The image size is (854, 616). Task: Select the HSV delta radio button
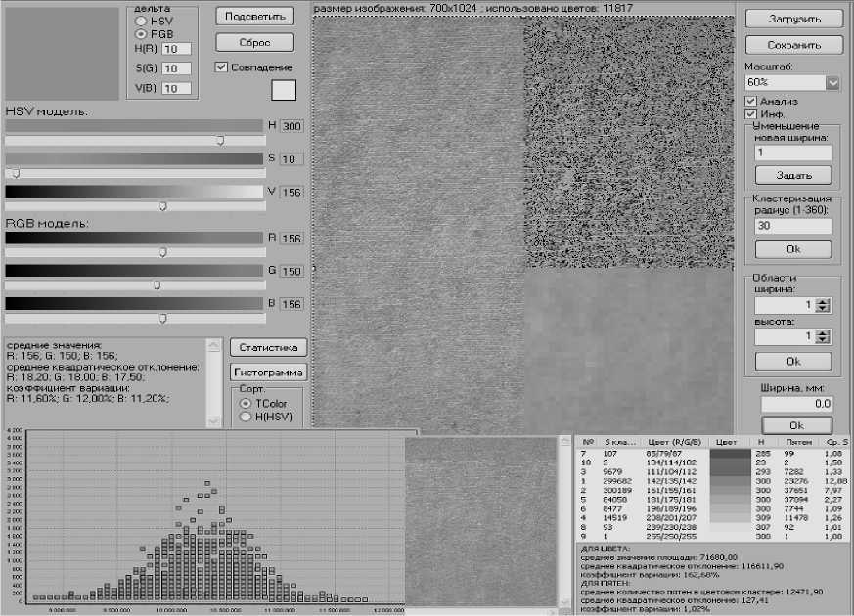[141, 22]
